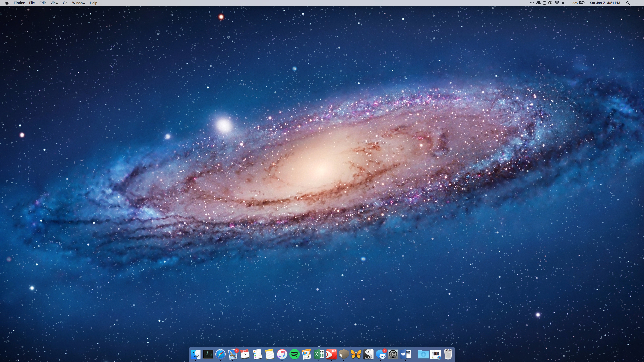The height and width of the screenshot is (362, 644).
Task: Open the volume control menu
Action: 564,3
